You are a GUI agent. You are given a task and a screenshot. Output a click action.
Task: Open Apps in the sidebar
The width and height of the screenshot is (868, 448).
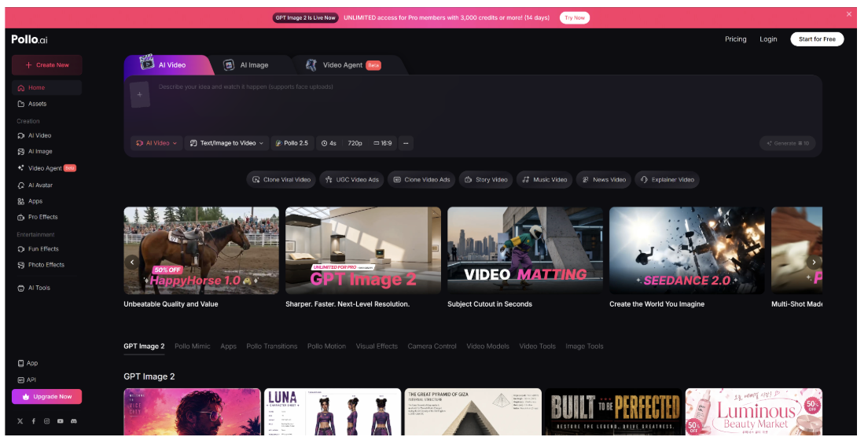[46, 201]
